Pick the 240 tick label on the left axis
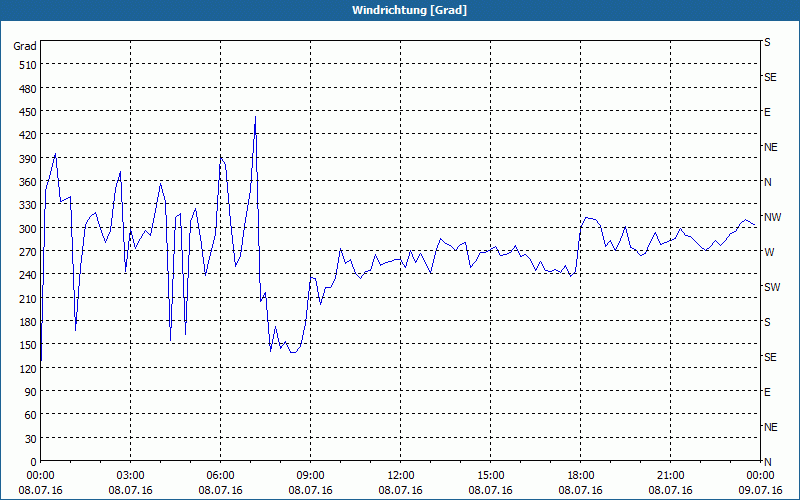 point(29,276)
